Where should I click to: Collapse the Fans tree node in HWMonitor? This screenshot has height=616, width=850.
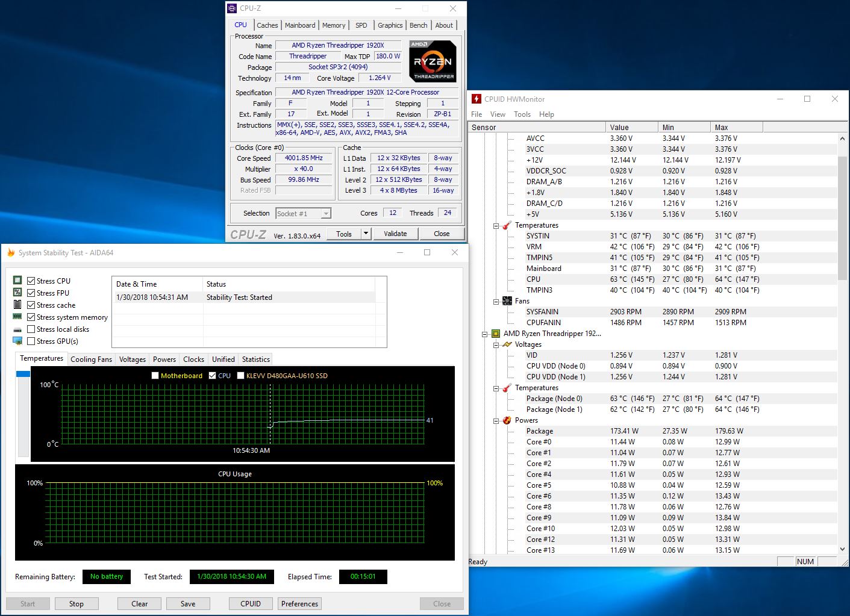pos(496,301)
